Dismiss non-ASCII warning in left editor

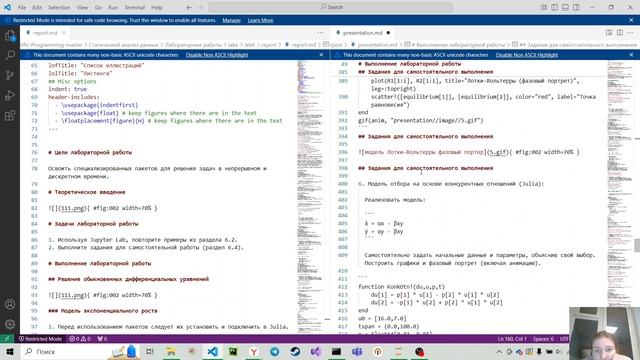pos(321,55)
